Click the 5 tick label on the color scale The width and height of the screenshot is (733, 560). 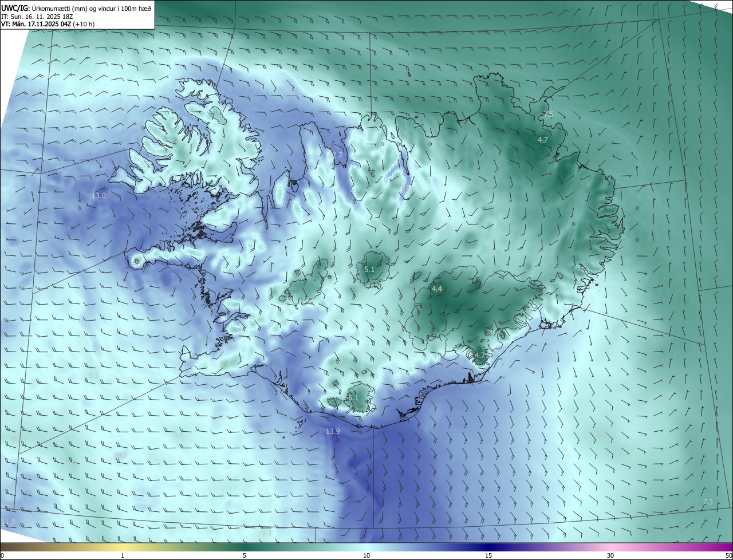pyautogui.click(x=245, y=555)
